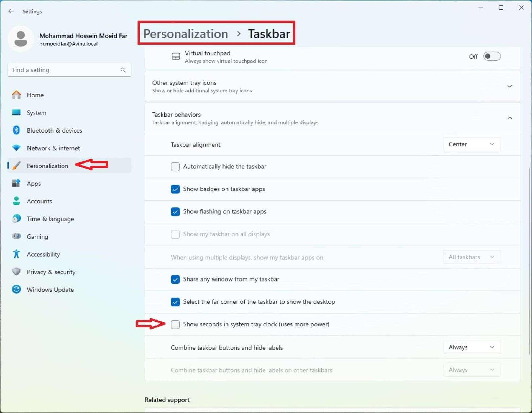Toggle Virtual touchpad off switch
Screen dimensions: 532x413
click(492, 56)
